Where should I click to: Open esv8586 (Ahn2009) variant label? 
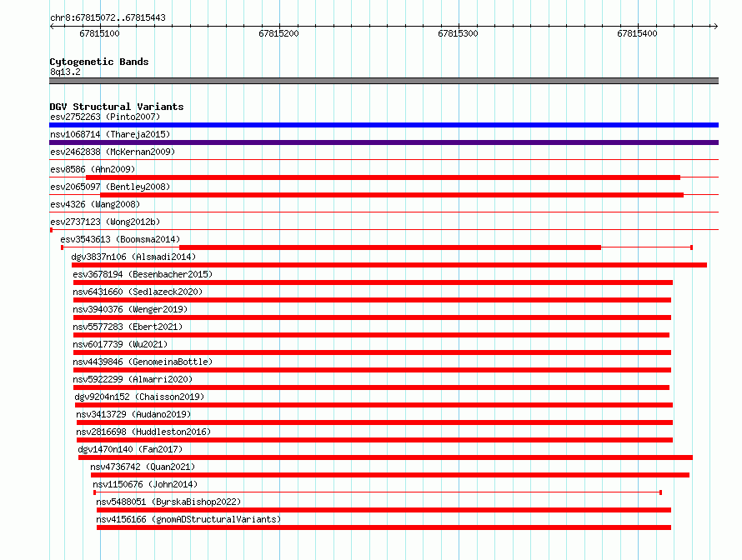[x=93, y=169]
